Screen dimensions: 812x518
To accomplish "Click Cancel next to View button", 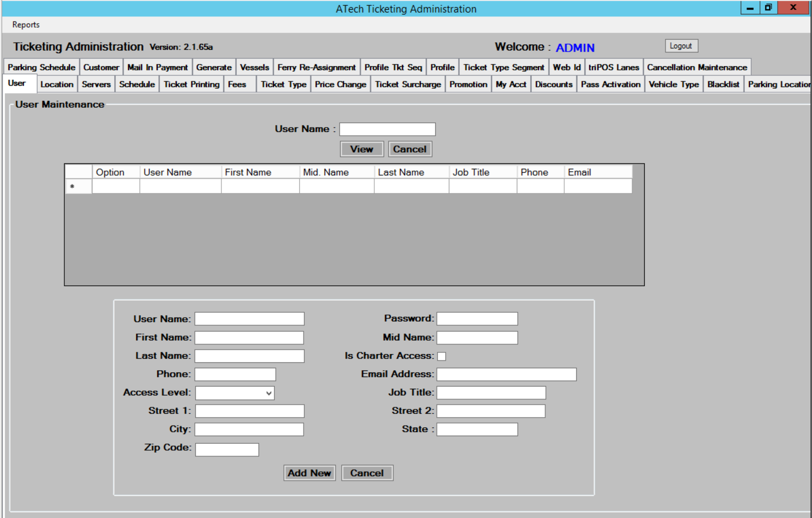I will [410, 149].
